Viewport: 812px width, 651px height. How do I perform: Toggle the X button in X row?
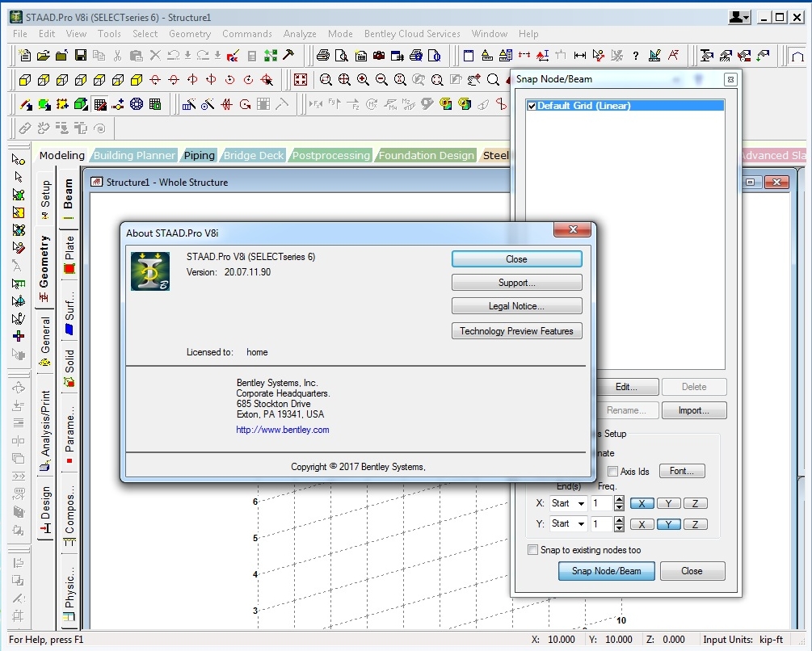(x=642, y=503)
